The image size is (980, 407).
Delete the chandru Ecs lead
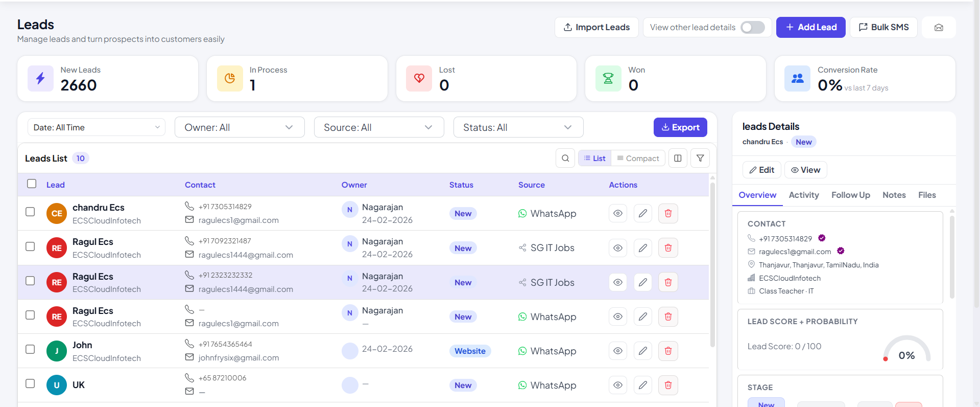[668, 214]
